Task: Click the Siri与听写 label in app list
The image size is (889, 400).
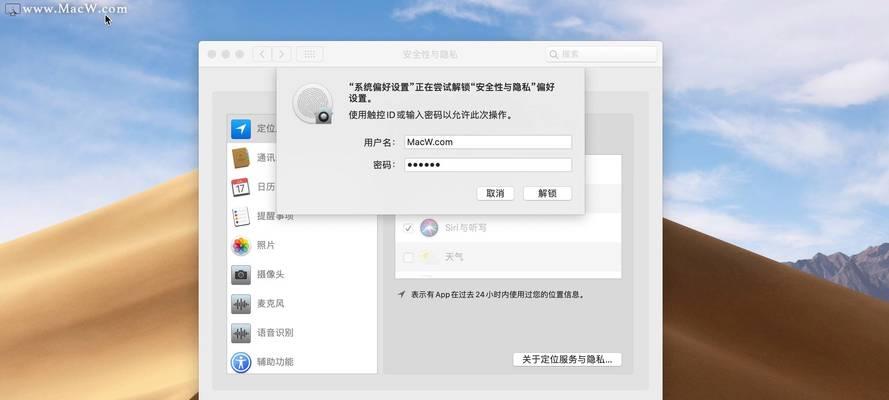Action: (x=465, y=228)
